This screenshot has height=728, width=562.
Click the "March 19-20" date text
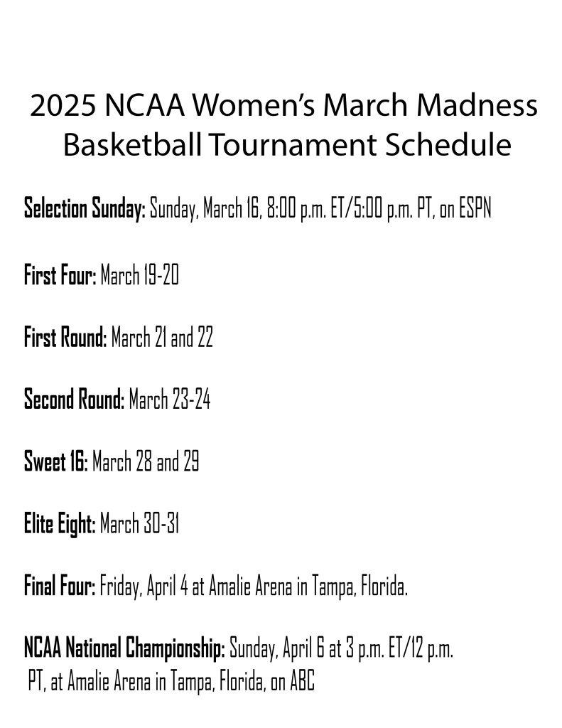pyautogui.click(x=139, y=275)
